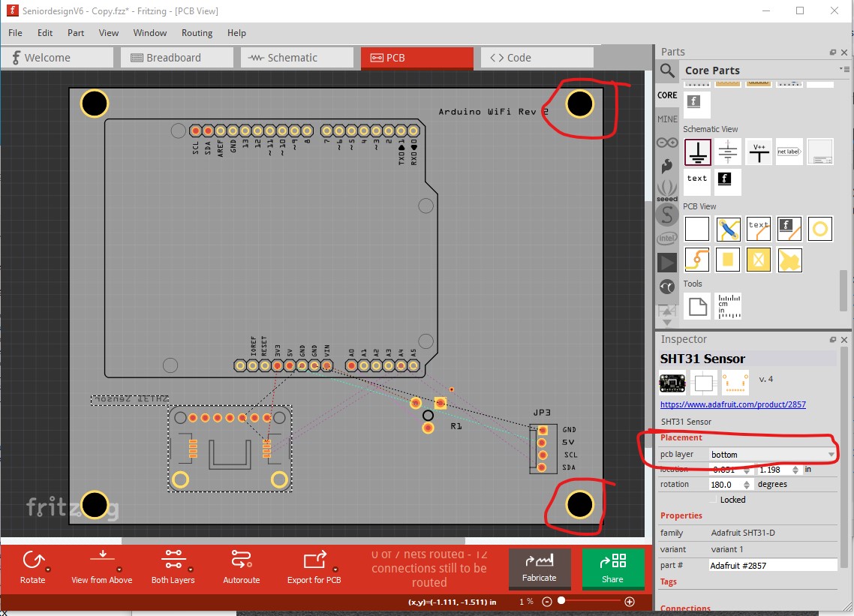Show the SHT31 schematic image thumbnail
This screenshot has height=616, width=854.
point(704,383)
